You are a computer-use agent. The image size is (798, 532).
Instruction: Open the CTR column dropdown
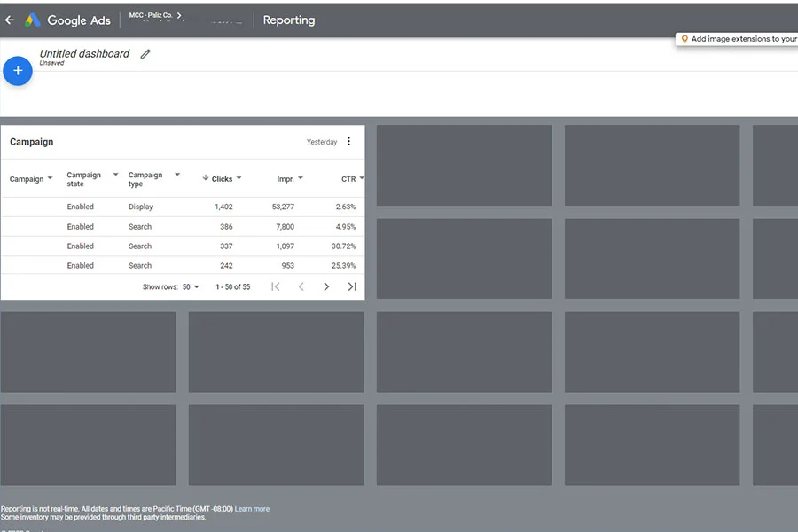362,178
